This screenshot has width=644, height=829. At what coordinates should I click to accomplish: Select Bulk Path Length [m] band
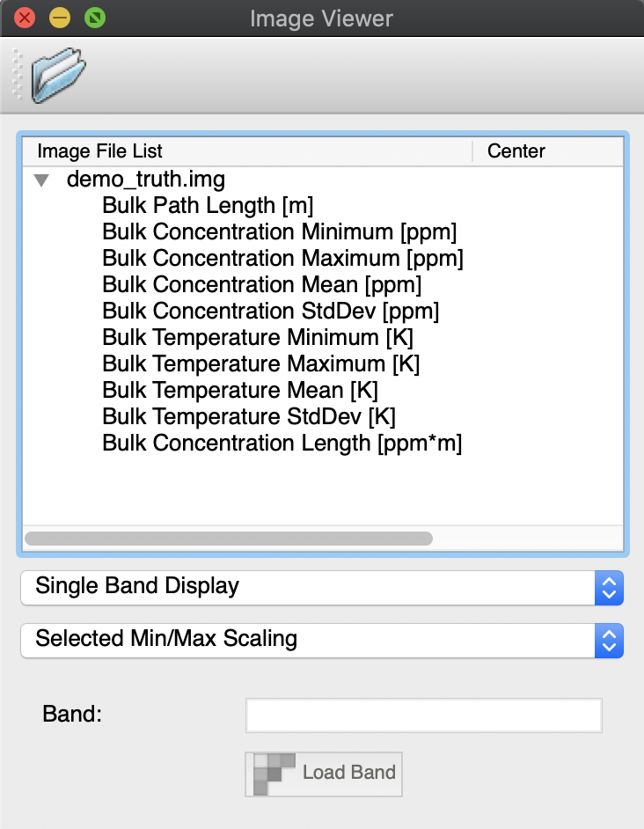coord(208,206)
